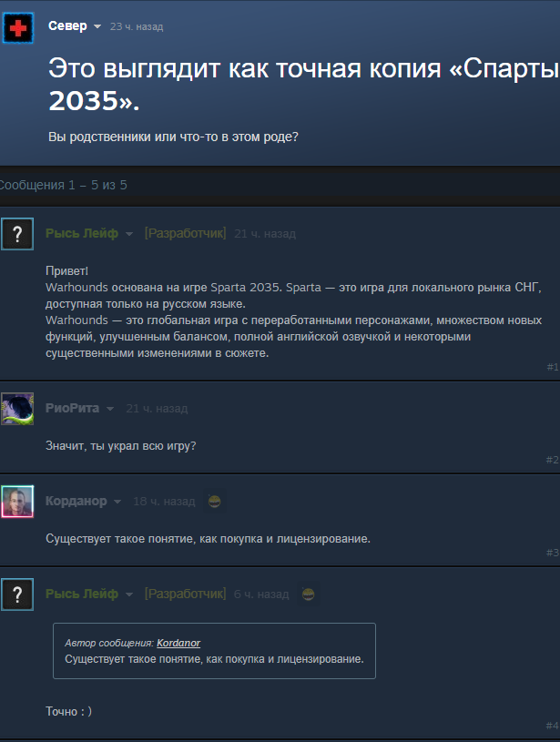The image size is (560, 742).
Task: Expand dropdown arrow beside last Рысь Лейф name
Action: click(128, 595)
